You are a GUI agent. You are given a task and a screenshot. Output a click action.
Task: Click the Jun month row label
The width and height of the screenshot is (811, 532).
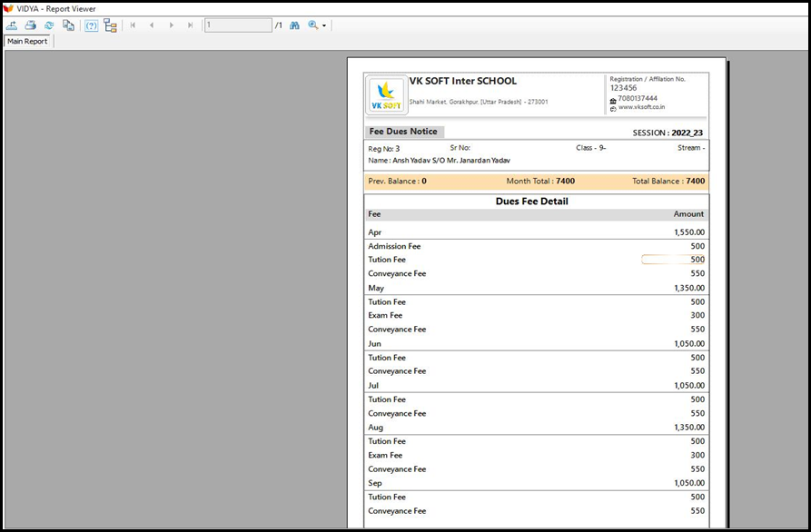pos(374,344)
